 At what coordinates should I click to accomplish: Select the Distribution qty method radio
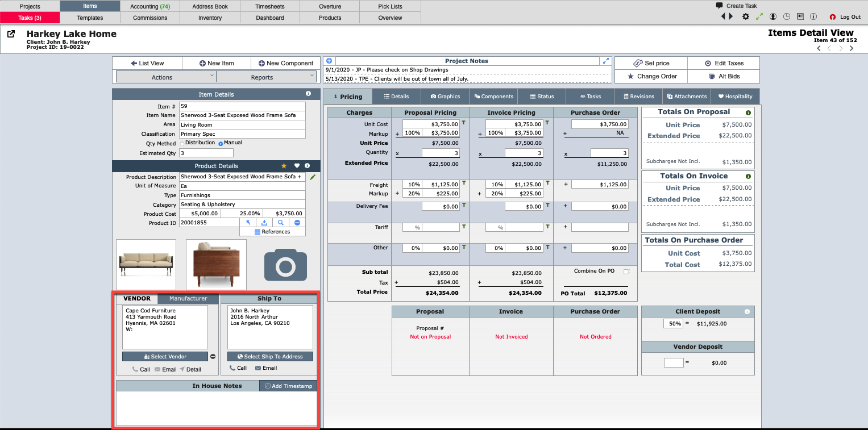click(x=182, y=143)
